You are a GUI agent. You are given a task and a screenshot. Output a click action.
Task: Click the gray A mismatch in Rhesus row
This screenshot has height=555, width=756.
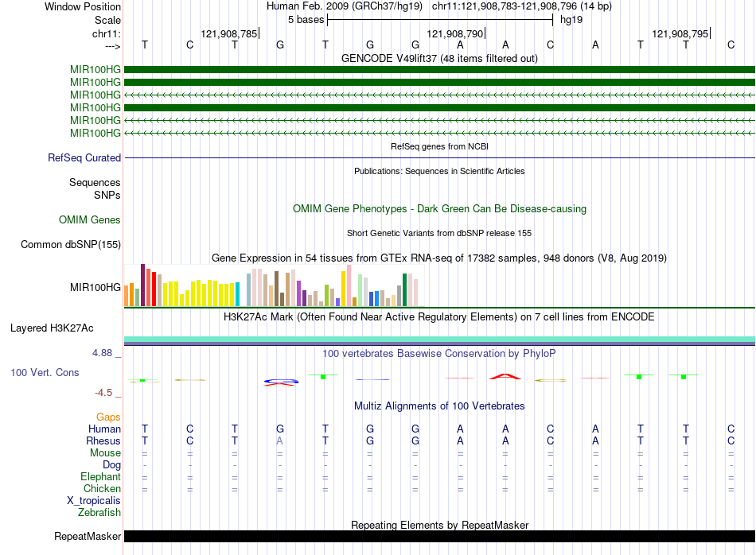(279, 441)
